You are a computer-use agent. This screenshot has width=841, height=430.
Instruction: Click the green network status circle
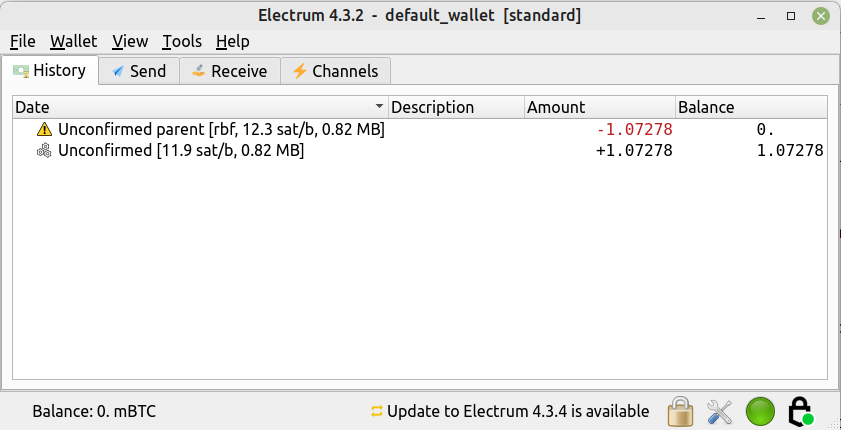click(x=760, y=412)
